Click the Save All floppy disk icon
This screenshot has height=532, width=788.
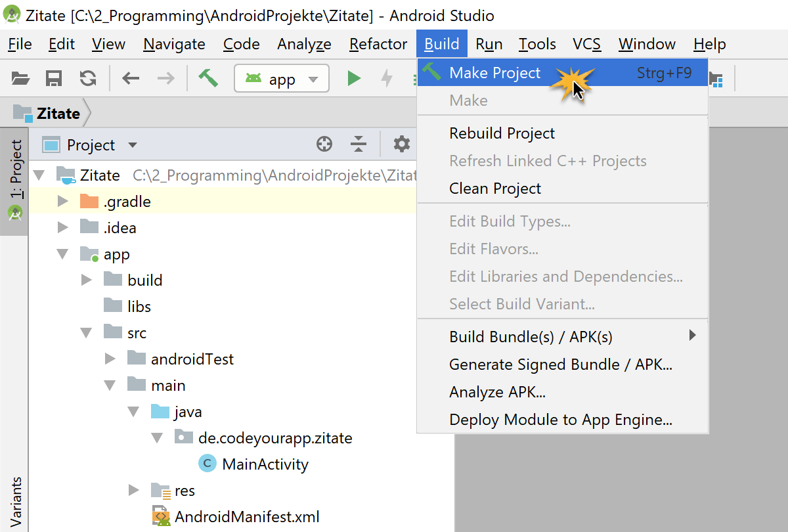(x=54, y=79)
